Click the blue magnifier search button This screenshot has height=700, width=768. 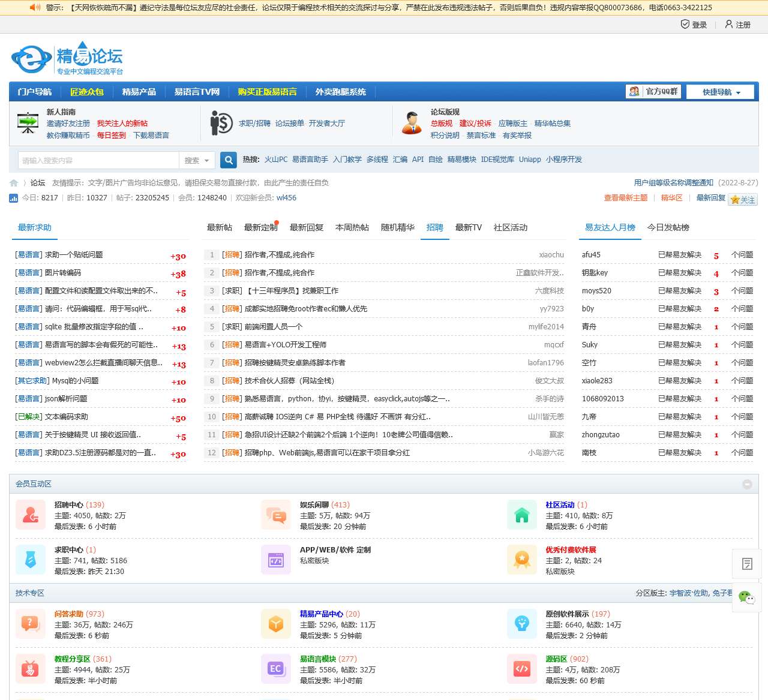228,160
